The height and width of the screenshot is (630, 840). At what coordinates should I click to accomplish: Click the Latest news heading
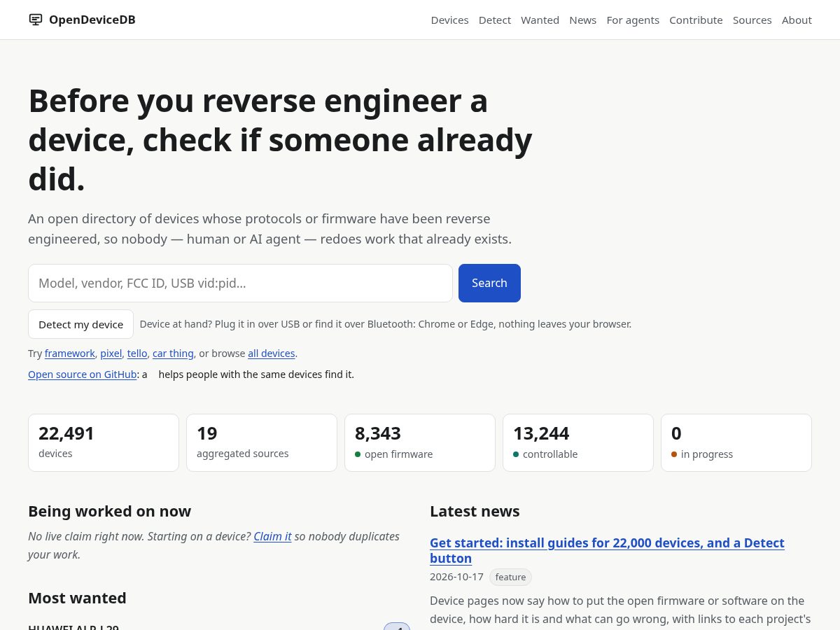pos(475,511)
